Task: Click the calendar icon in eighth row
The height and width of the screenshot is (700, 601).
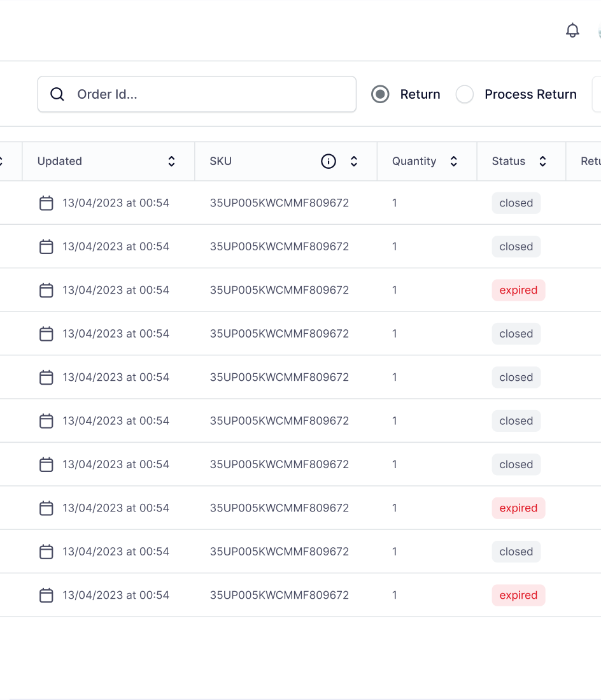Action: pos(46,508)
